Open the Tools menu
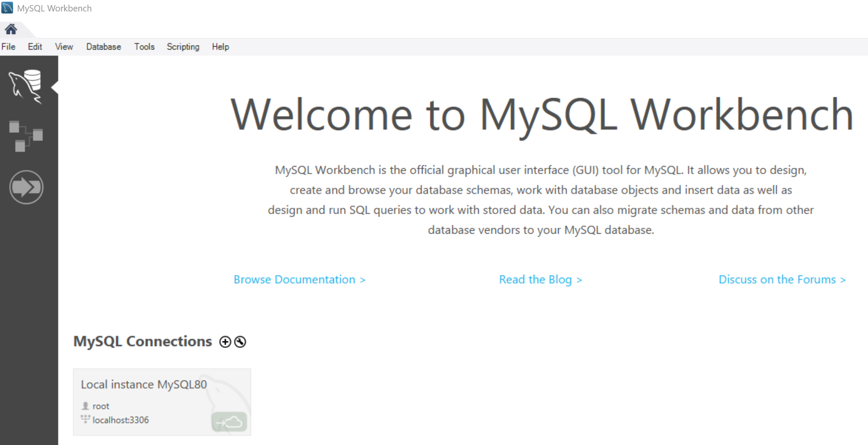This screenshot has width=868, height=445. (144, 47)
